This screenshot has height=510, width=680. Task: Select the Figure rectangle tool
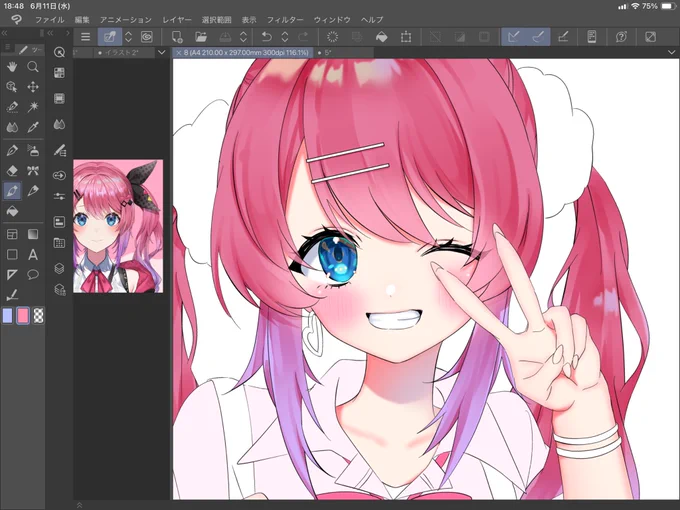(12, 255)
